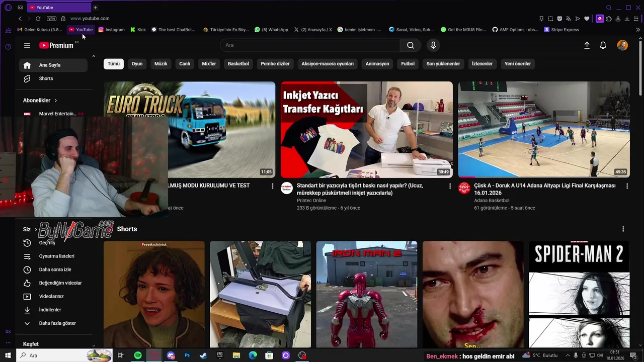644x362 pixels.
Task: Select the Müzik filter chip
Action: [160, 64]
